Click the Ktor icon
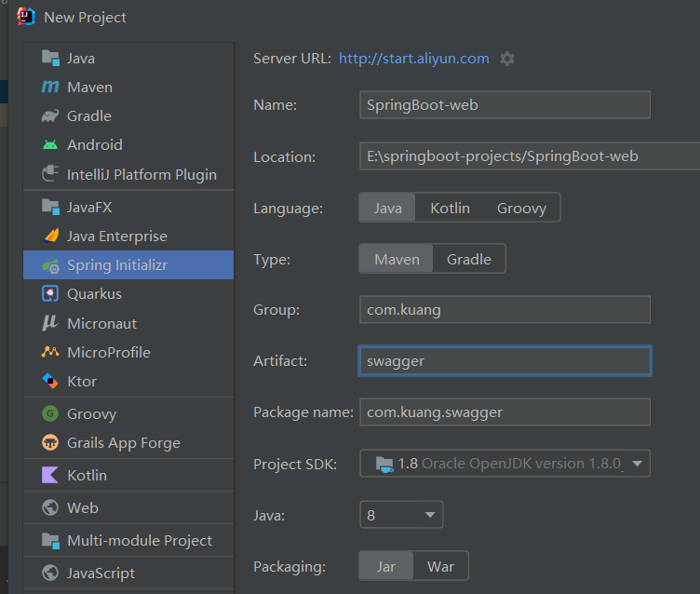Viewport: 700px width, 594px height. tap(50, 381)
